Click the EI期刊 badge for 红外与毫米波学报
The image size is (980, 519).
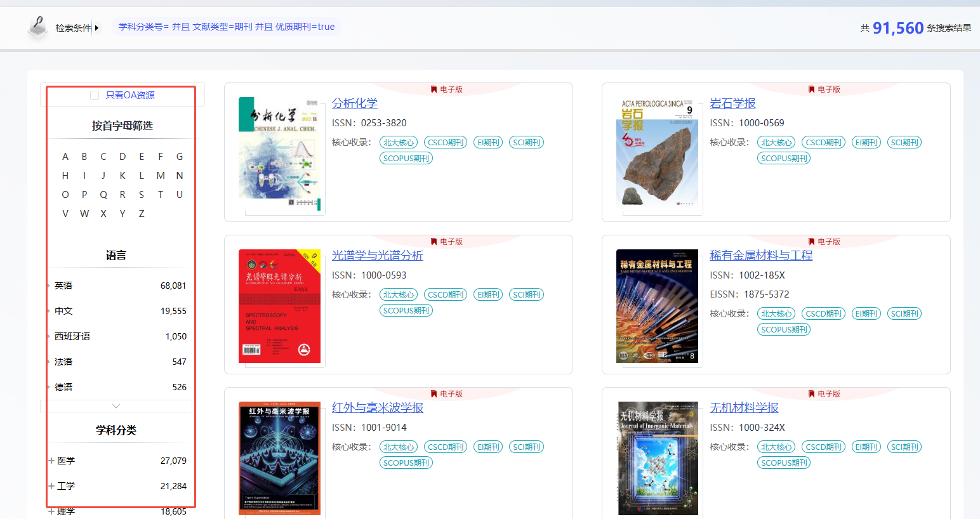tap(487, 446)
